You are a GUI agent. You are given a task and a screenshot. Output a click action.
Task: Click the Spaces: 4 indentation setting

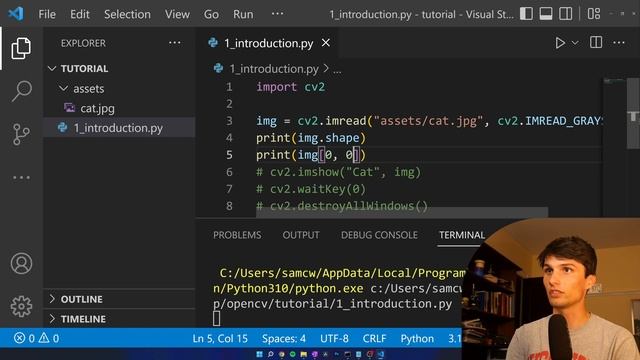tap(284, 338)
